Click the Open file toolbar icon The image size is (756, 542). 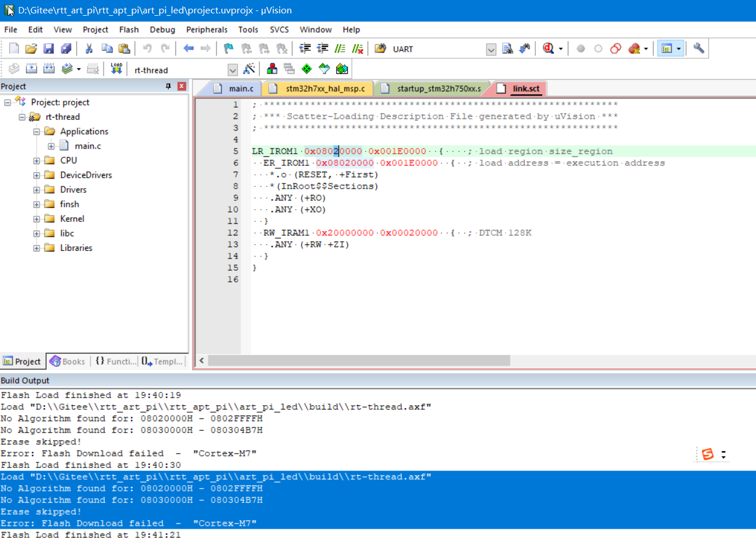tap(31, 49)
